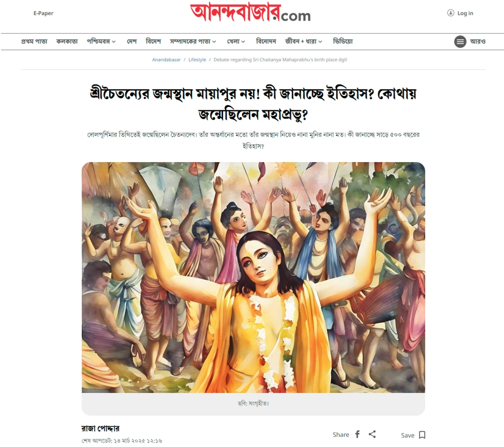The height and width of the screenshot is (447, 504).
Task: Click the Facebook share icon
Action: (x=358, y=434)
